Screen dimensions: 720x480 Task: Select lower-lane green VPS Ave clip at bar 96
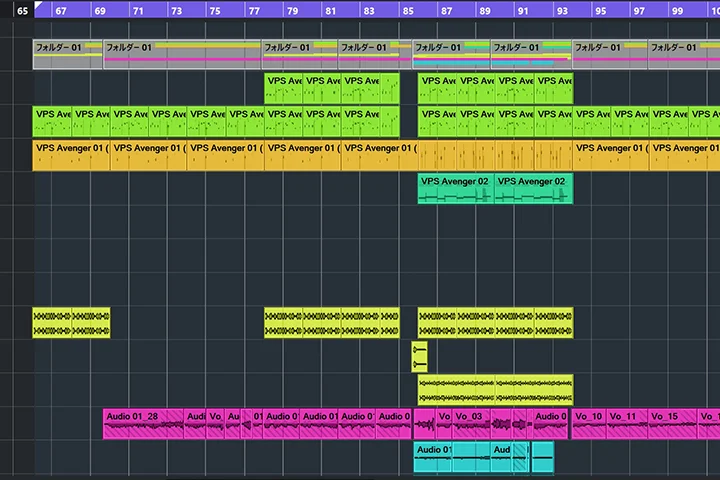click(630, 122)
